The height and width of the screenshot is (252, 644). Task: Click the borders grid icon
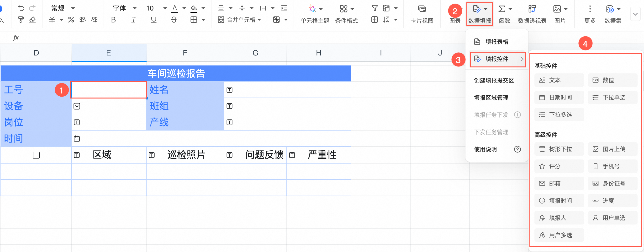(194, 20)
